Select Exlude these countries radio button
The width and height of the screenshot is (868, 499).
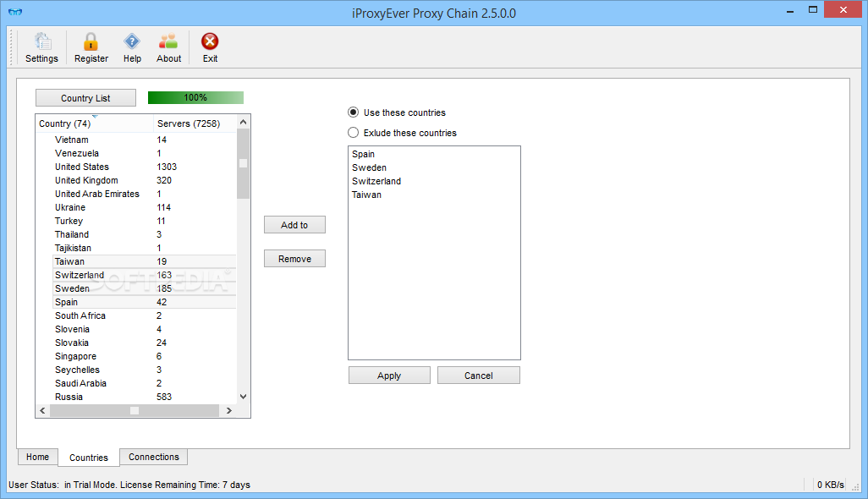353,133
